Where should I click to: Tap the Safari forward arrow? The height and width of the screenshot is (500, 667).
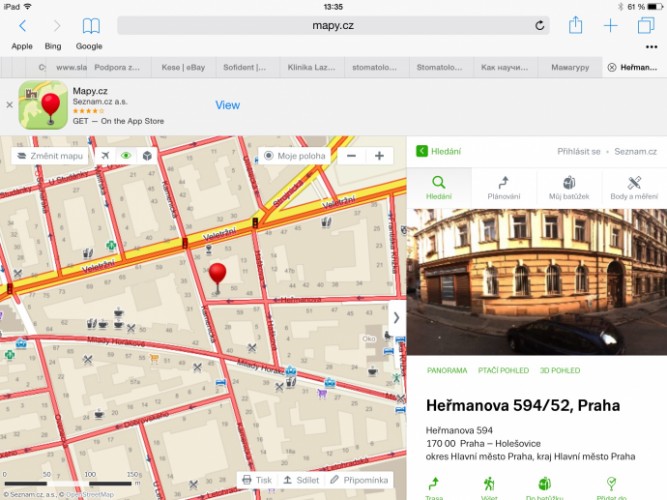tap(57, 26)
